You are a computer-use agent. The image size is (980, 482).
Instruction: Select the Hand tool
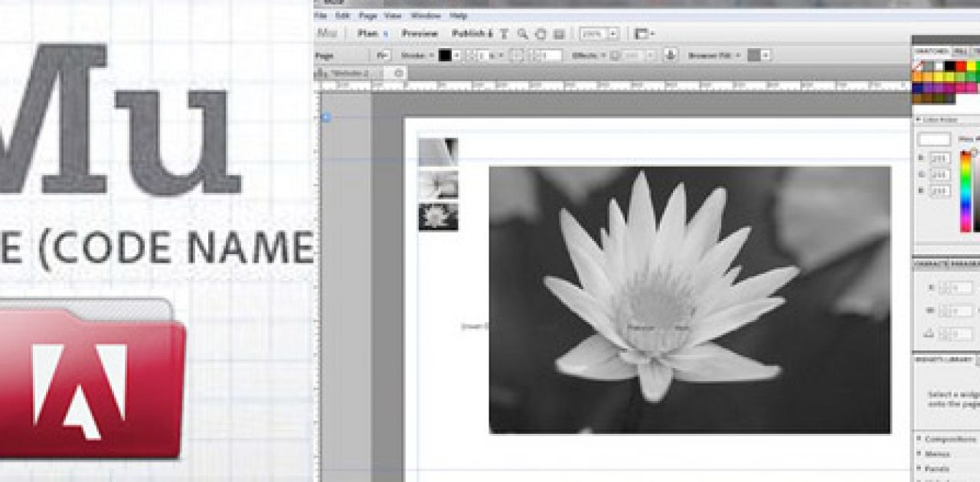(541, 34)
